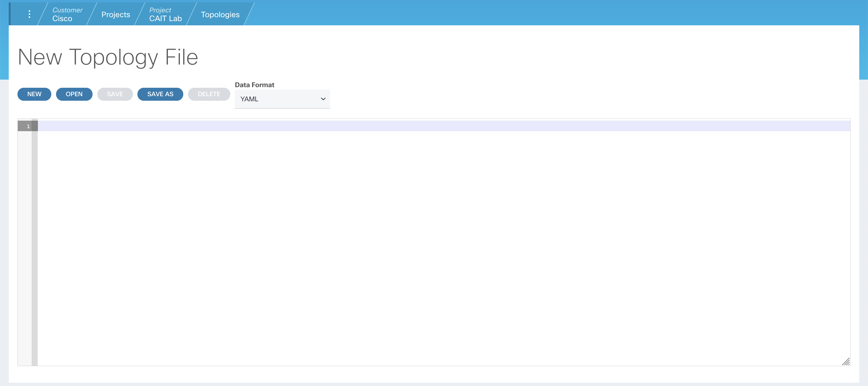Navigate to Project CAIT Lab breadcrumb
Screen dimensions: 868x386
(x=165, y=14)
